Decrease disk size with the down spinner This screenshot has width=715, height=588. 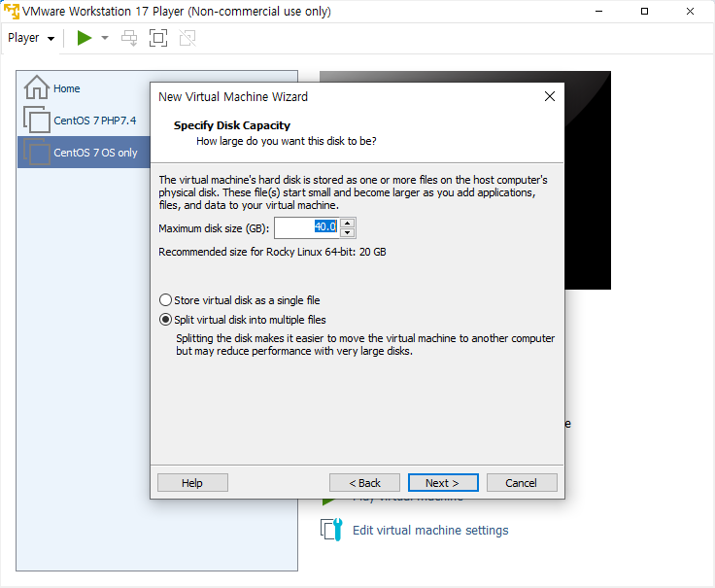pos(348,233)
